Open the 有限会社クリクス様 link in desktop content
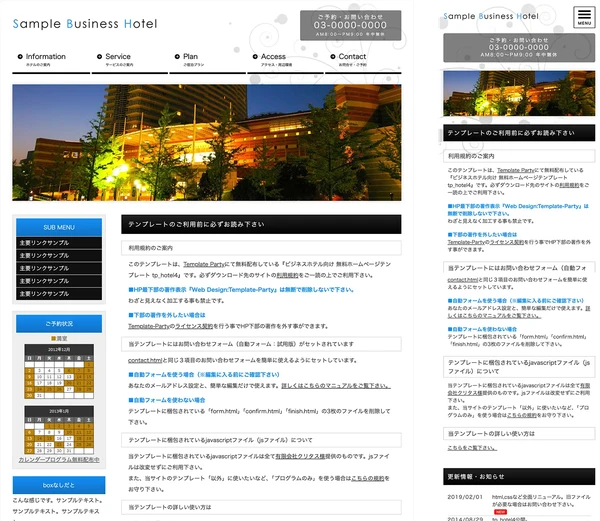The image size is (600, 521). tap(300, 456)
